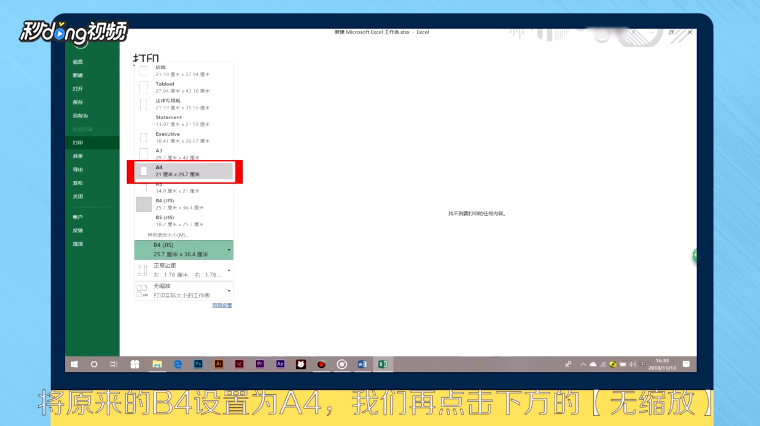Open 反馈 (Feedback) in the sidebar

(78, 231)
